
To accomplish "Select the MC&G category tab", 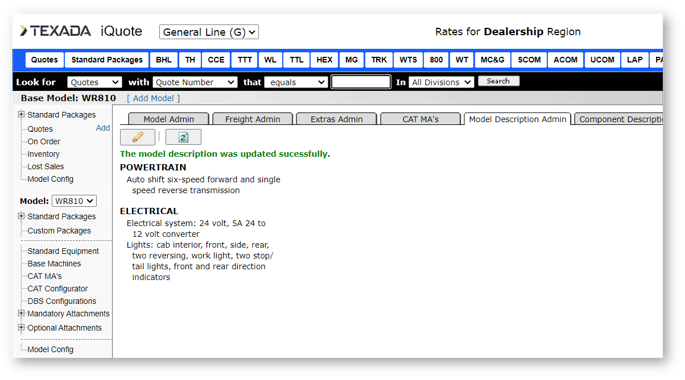I will coord(492,60).
